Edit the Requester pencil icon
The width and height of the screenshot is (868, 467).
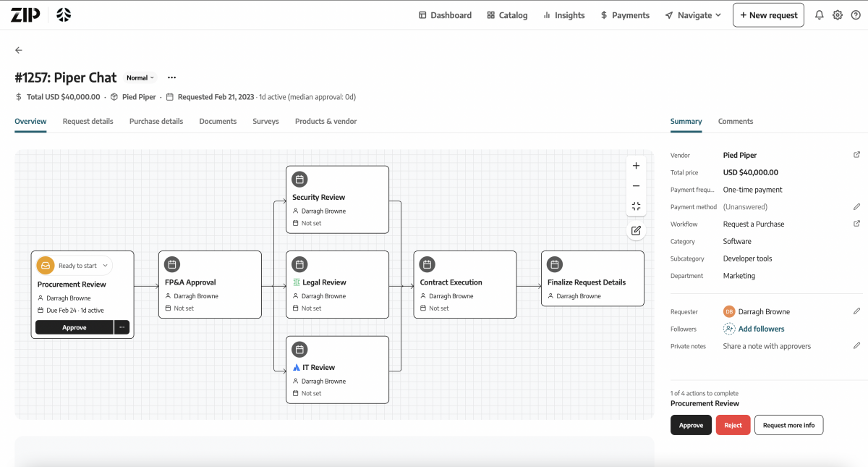[x=857, y=311]
